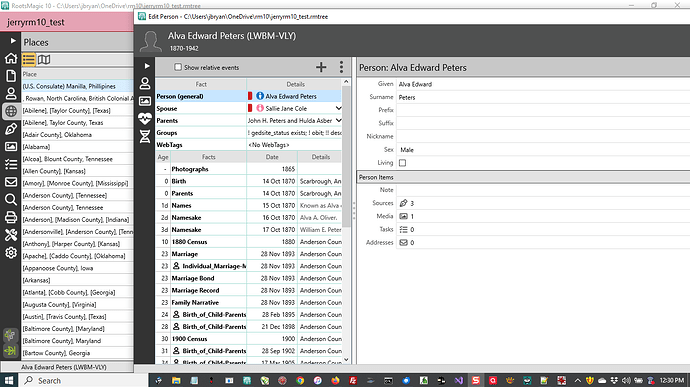Show hidden system tray icons chevron

tap(577, 380)
